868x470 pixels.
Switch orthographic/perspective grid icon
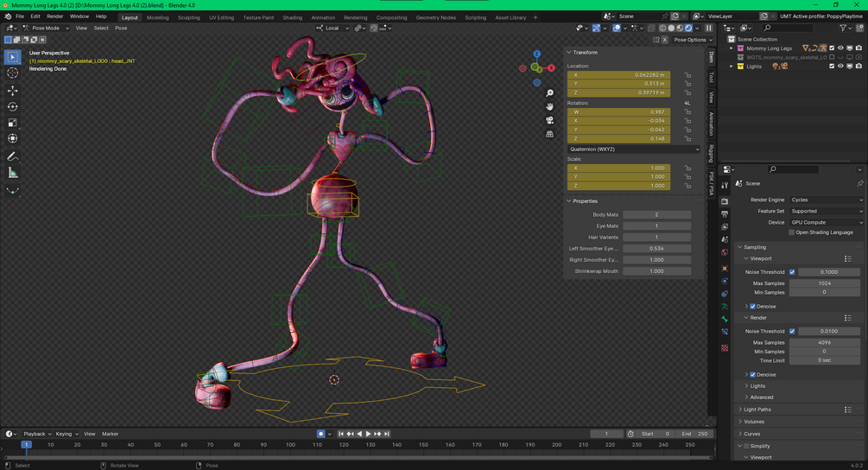click(x=549, y=134)
